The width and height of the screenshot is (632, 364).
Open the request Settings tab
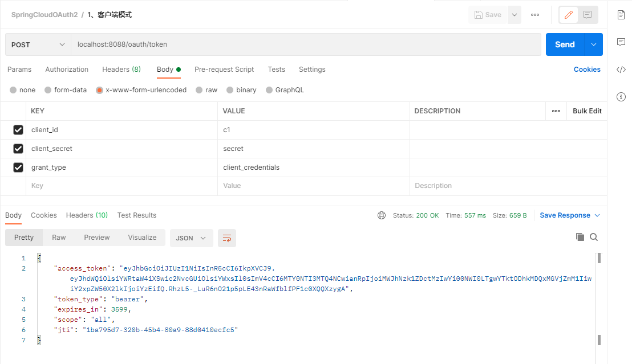pyautogui.click(x=312, y=69)
